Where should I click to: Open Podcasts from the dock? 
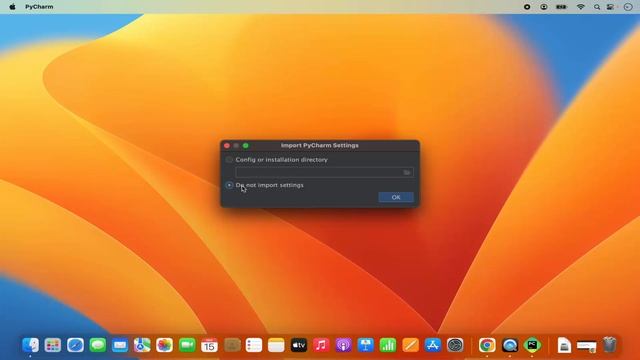point(343,345)
